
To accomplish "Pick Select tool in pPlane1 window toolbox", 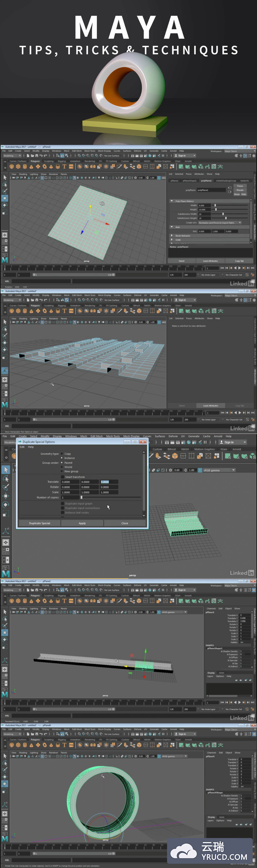I will [5, 177].
